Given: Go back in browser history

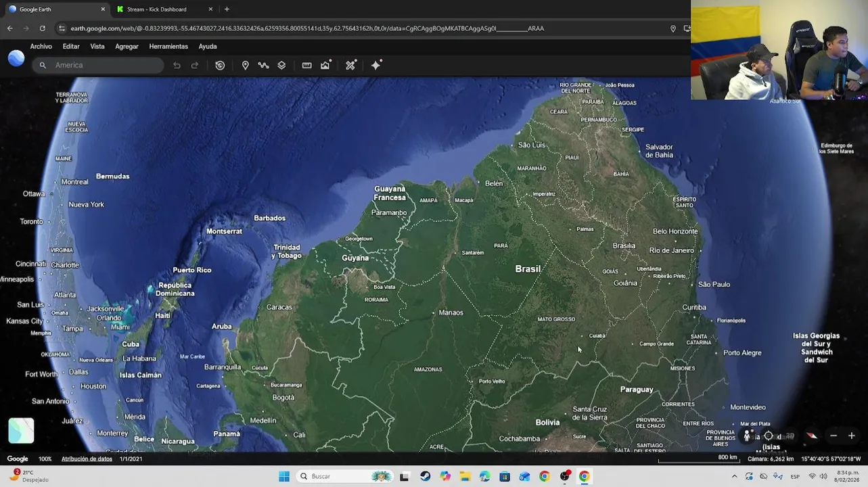Looking at the screenshot, I should [9, 28].
